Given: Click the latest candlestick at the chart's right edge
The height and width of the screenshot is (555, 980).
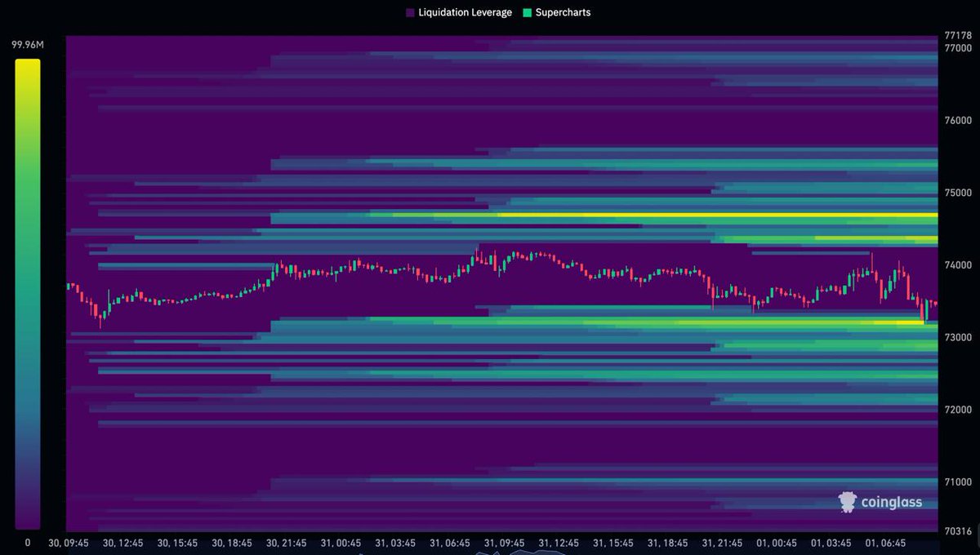Looking at the screenshot, I should pos(935,303).
